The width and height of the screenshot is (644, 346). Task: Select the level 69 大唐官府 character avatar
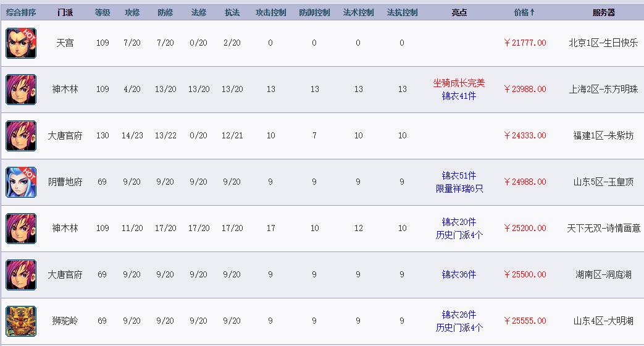point(21,275)
